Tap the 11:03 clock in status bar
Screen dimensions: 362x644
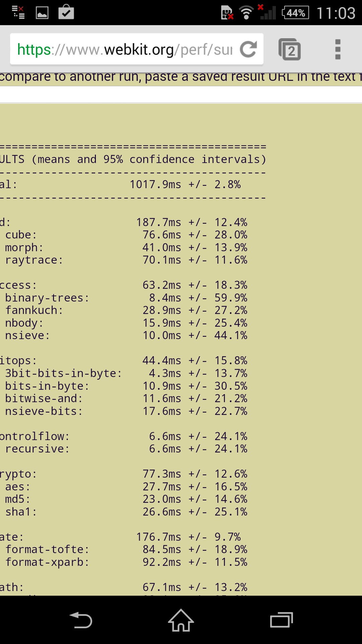point(336,13)
